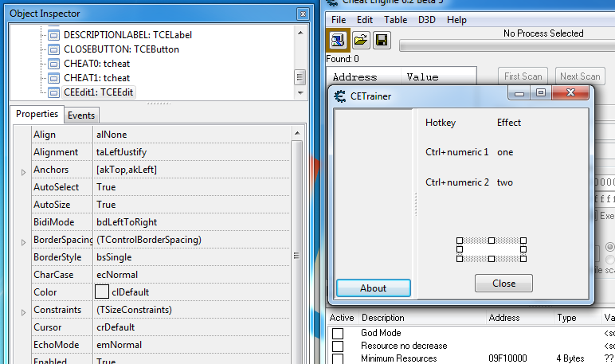Switch to the Events tab

[81, 115]
